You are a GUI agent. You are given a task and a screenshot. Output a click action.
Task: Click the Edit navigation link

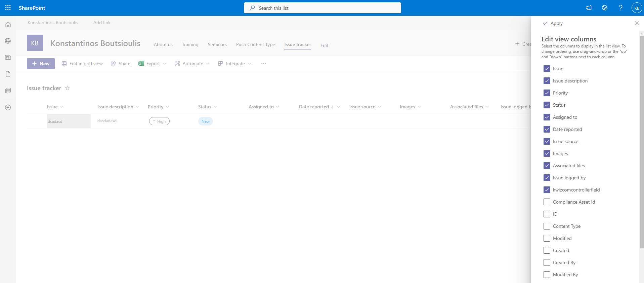click(325, 45)
